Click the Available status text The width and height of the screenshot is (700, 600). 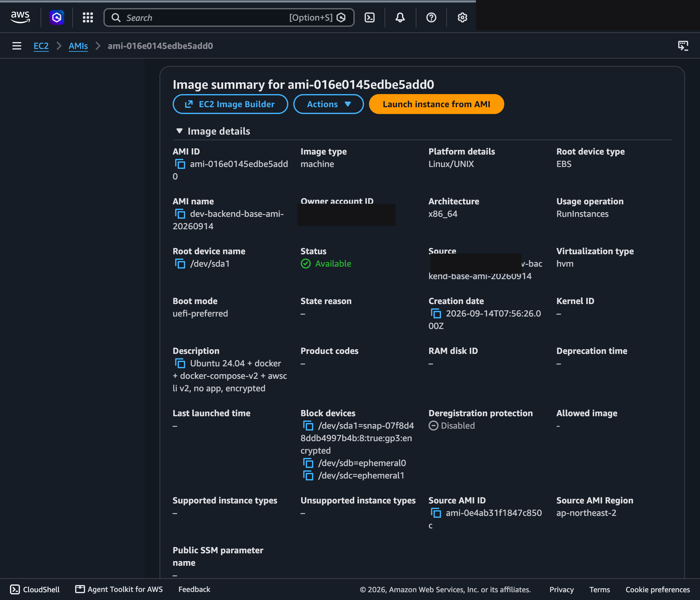[x=333, y=264]
